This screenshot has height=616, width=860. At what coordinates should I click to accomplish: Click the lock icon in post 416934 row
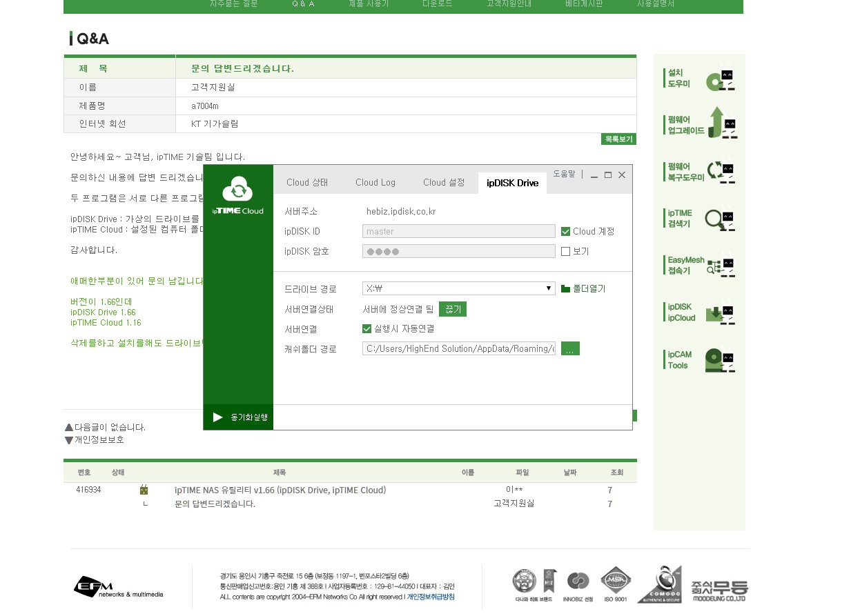(x=144, y=490)
